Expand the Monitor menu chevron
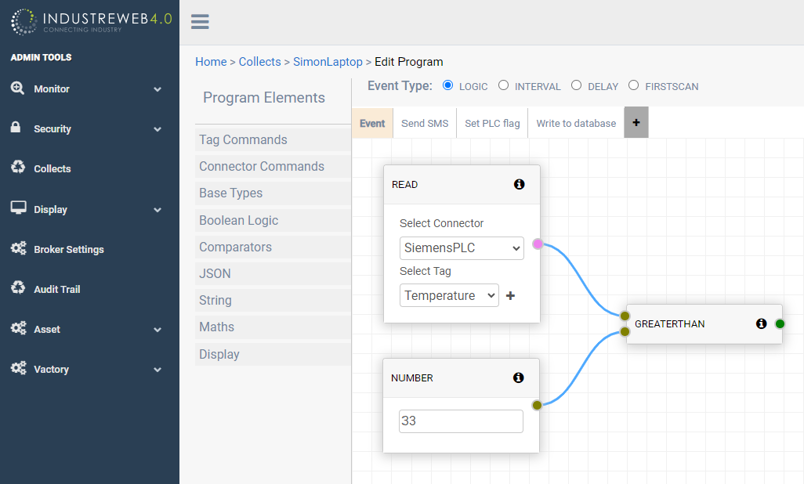 coord(157,89)
